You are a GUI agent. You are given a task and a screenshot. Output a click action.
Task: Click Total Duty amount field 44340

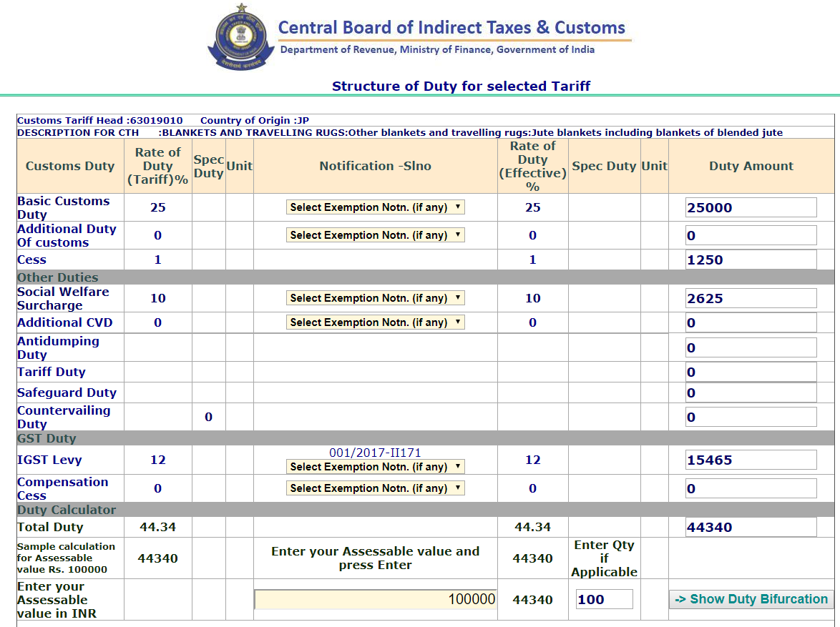[751, 527]
